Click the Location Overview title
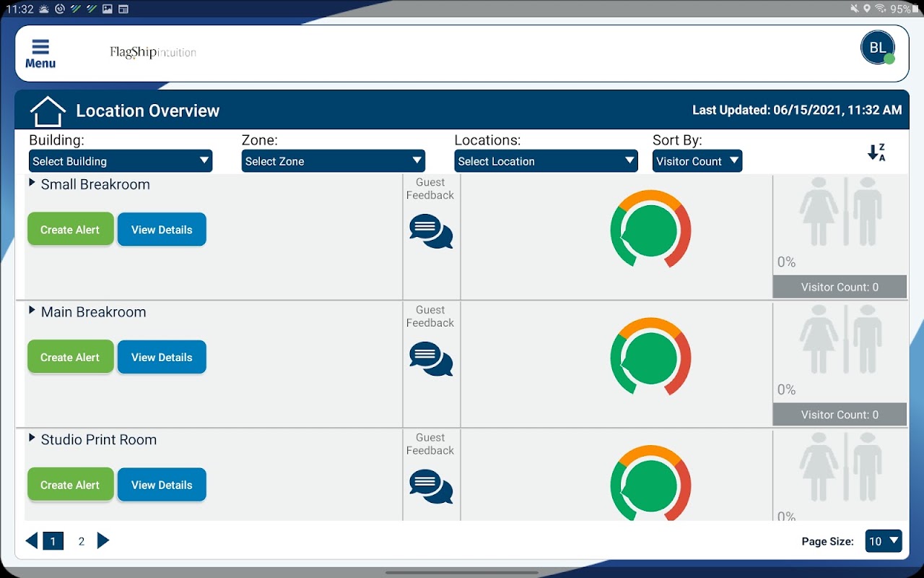Viewport: 924px width, 578px height. (x=148, y=111)
